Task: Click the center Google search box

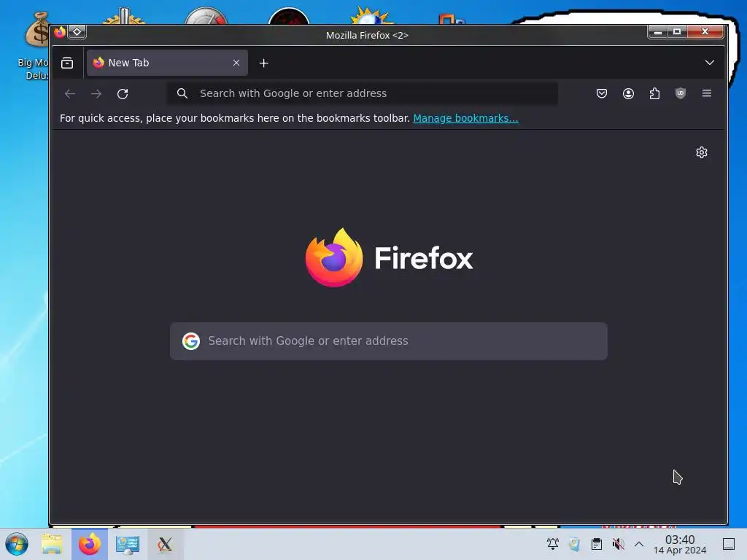Action: coord(388,341)
